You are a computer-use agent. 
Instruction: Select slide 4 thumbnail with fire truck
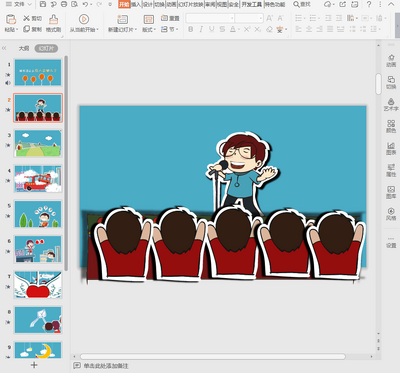[x=38, y=179]
